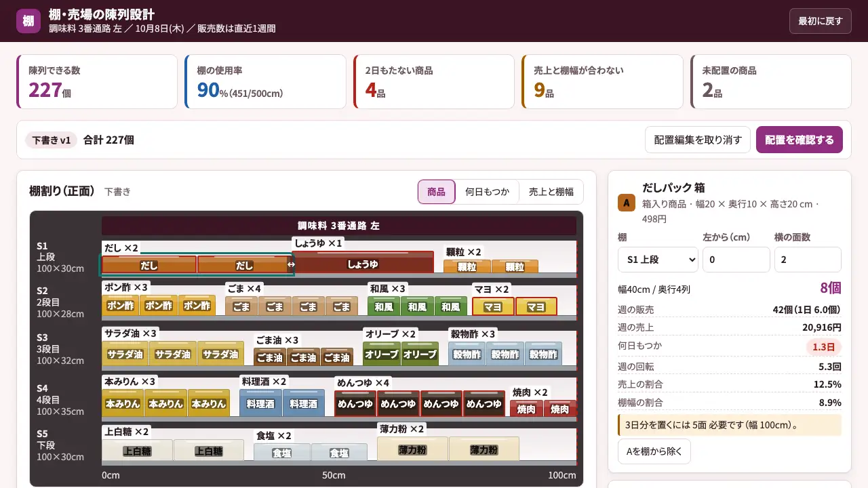Select the first 食塩 block

pyautogui.click(x=281, y=452)
